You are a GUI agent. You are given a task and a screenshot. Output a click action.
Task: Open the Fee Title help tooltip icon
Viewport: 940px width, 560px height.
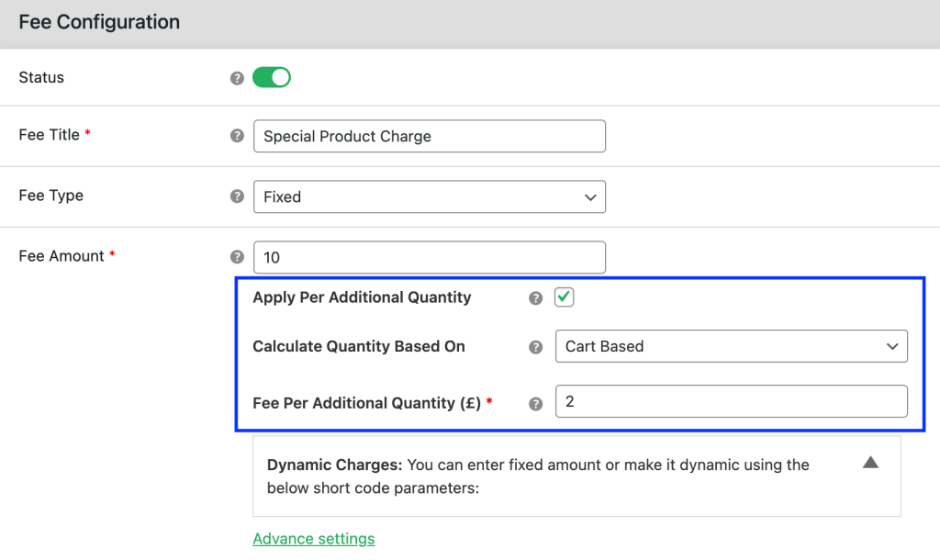coord(237,135)
